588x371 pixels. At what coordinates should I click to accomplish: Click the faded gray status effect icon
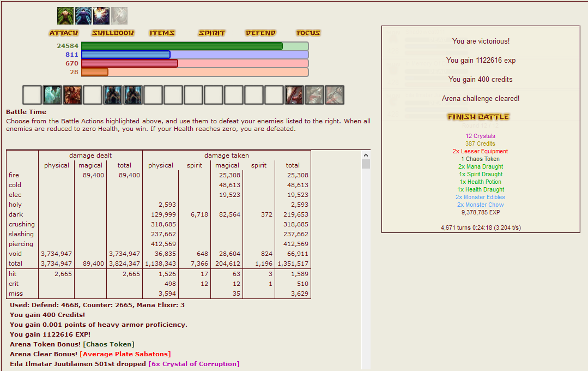click(119, 16)
